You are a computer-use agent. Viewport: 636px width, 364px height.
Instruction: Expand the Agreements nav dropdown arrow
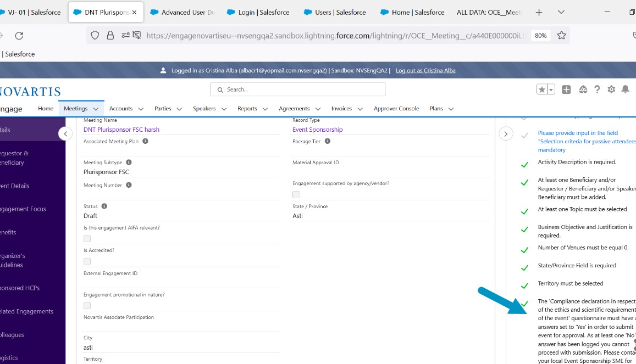click(318, 109)
